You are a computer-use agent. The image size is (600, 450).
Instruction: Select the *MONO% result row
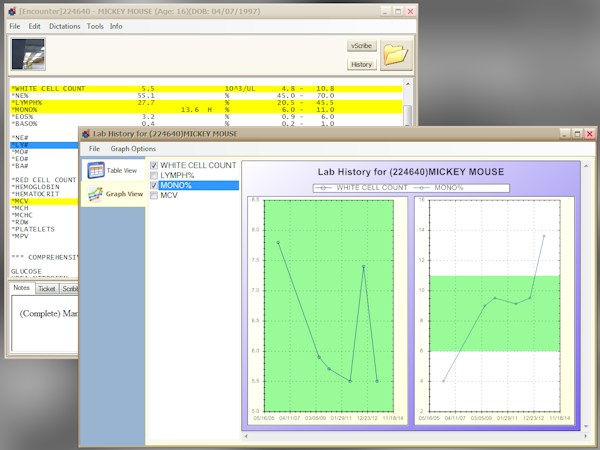pos(206,110)
